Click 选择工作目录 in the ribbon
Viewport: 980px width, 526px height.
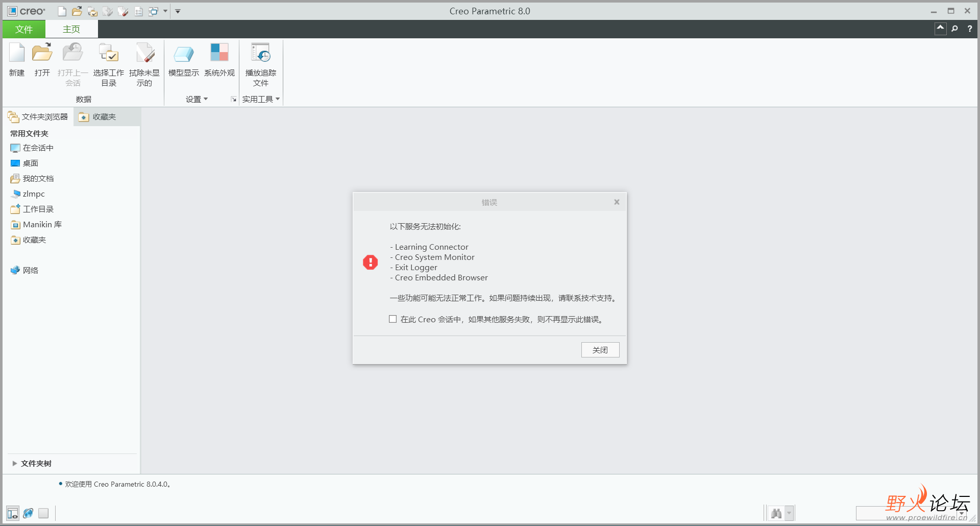108,64
